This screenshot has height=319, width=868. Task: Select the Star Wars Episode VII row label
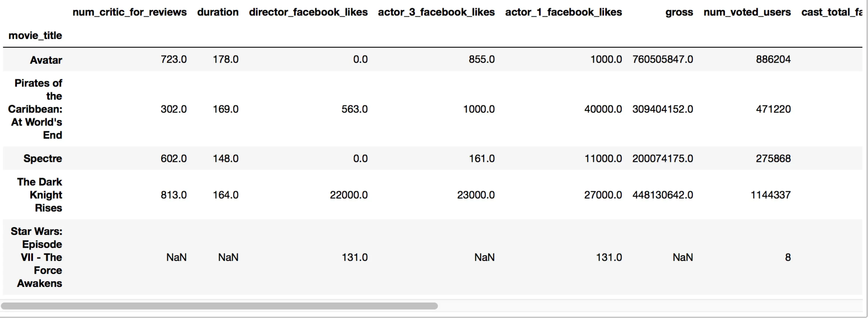(36, 257)
